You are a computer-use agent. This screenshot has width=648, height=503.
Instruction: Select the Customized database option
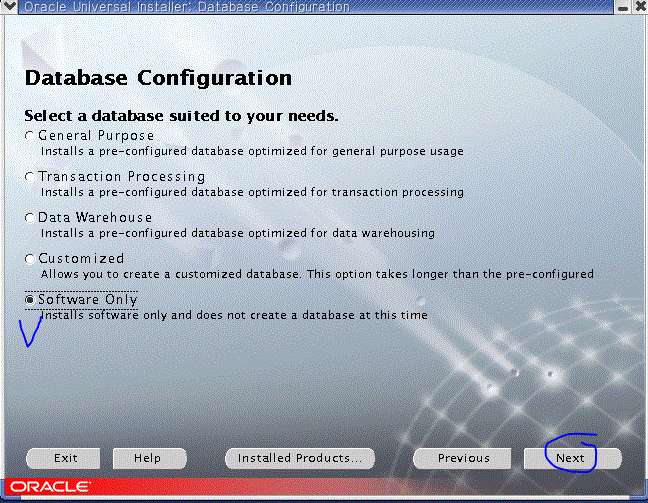[29, 259]
